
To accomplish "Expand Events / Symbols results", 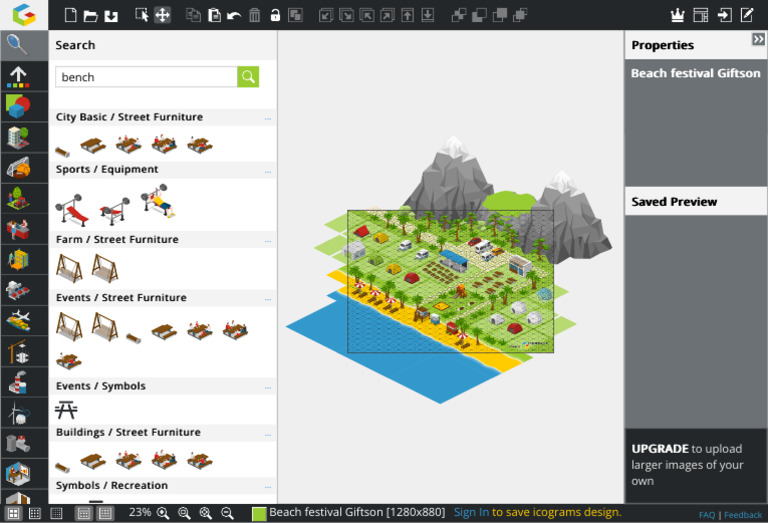I will pyautogui.click(x=267, y=387).
